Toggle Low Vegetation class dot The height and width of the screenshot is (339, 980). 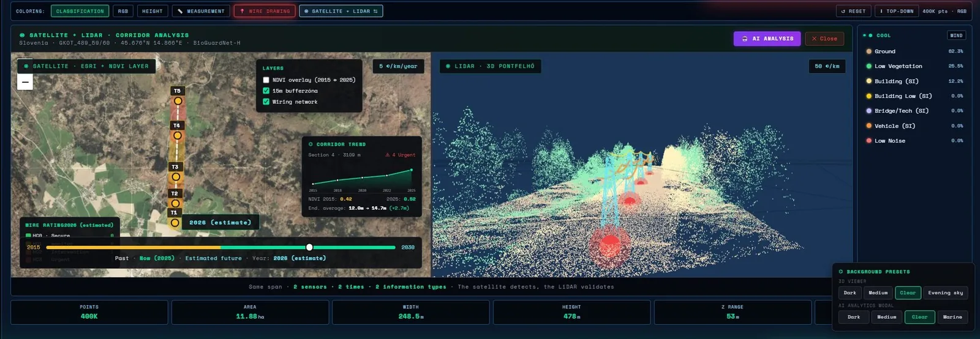coord(869,66)
